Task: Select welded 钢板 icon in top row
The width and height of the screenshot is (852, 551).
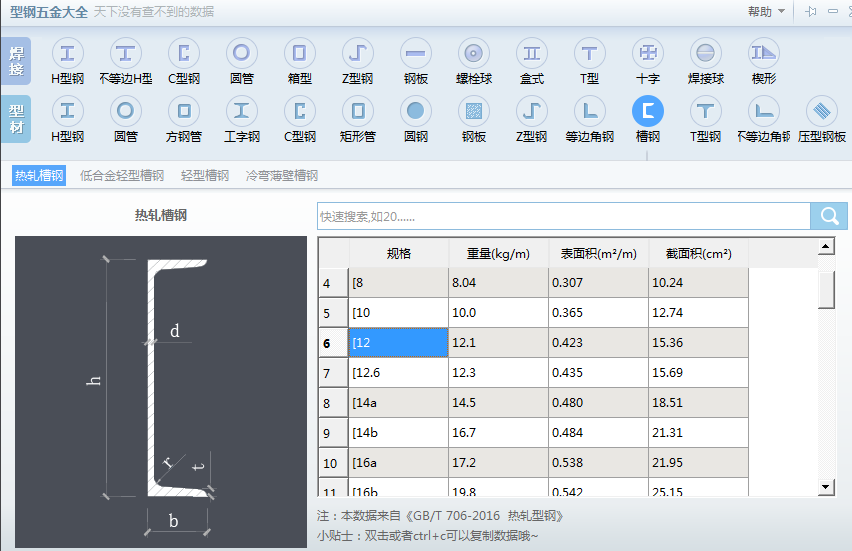Action: [x=416, y=53]
